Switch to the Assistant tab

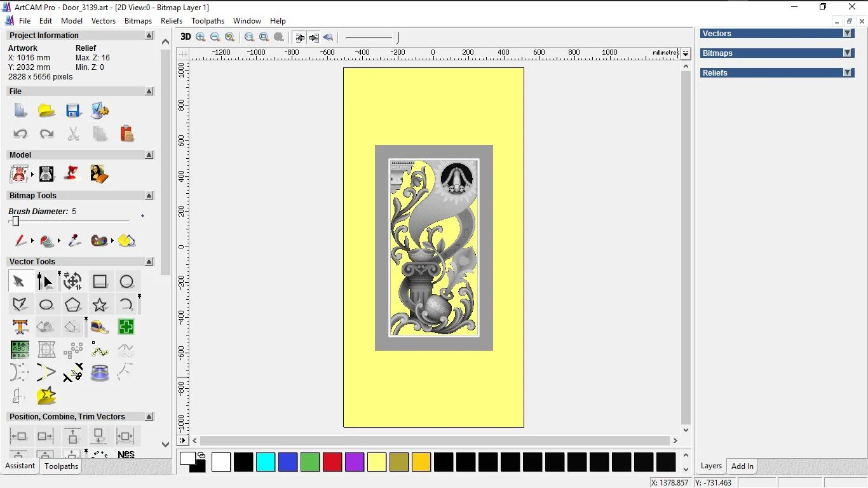(x=20, y=466)
